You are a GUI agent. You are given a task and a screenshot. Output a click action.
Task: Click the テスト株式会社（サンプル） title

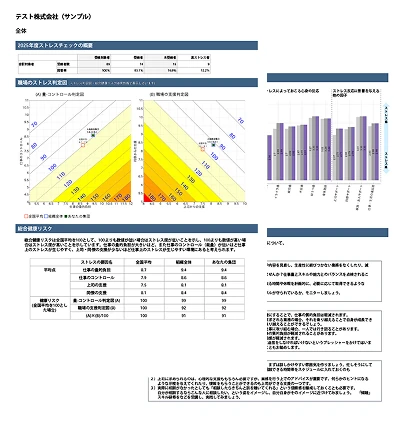53,16
